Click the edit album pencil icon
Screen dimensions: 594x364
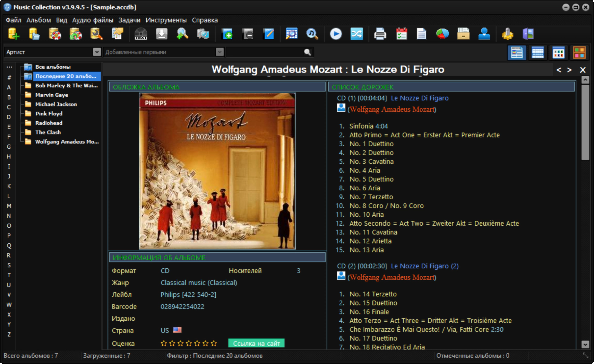(269, 34)
